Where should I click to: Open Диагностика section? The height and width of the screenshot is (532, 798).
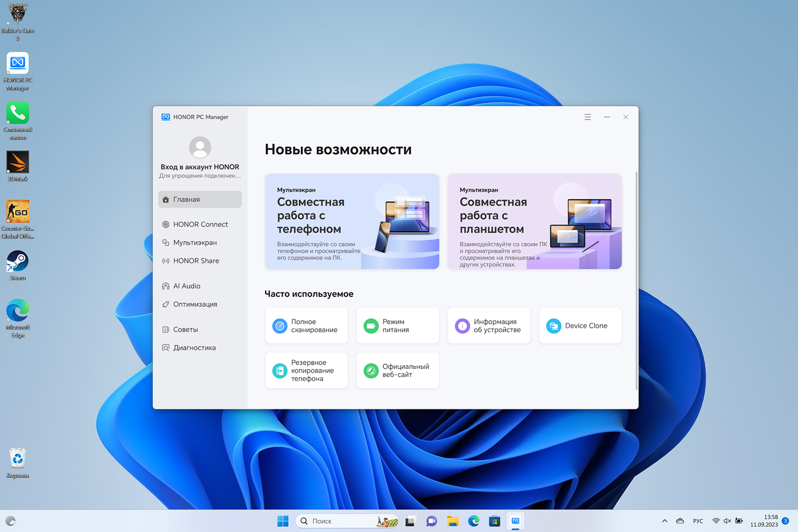coord(200,348)
